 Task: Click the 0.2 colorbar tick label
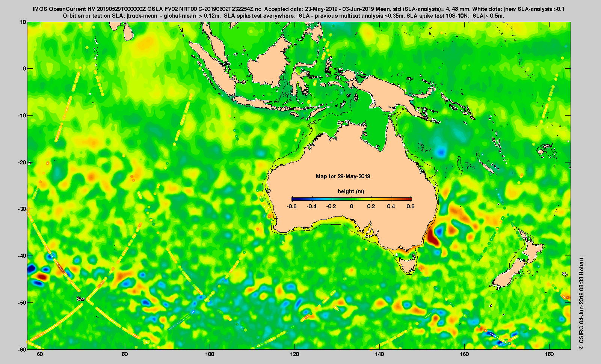point(371,206)
